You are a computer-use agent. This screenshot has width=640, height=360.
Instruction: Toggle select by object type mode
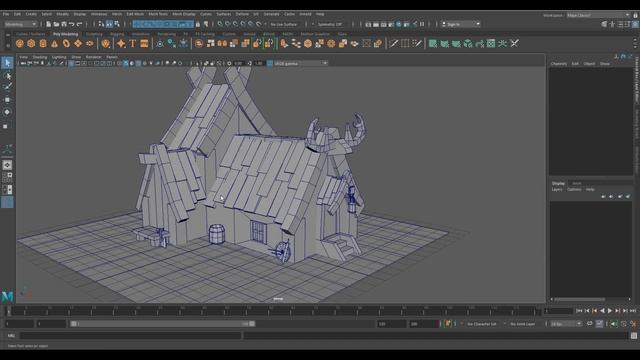point(109,24)
